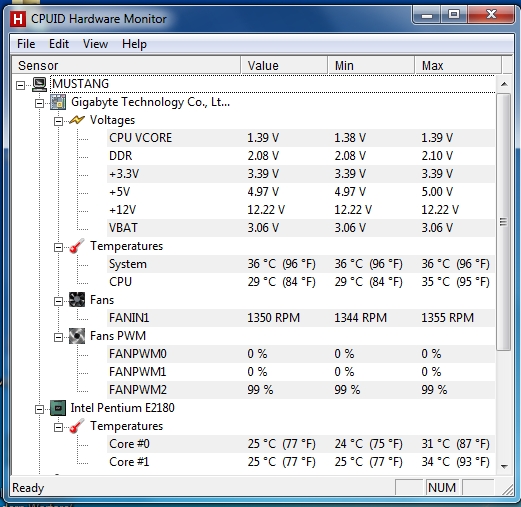Viewport: 521px width, 507px height.
Task: Click the thermometer icon beside motherboard Temperatures
Action: pyautogui.click(x=77, y=246)
